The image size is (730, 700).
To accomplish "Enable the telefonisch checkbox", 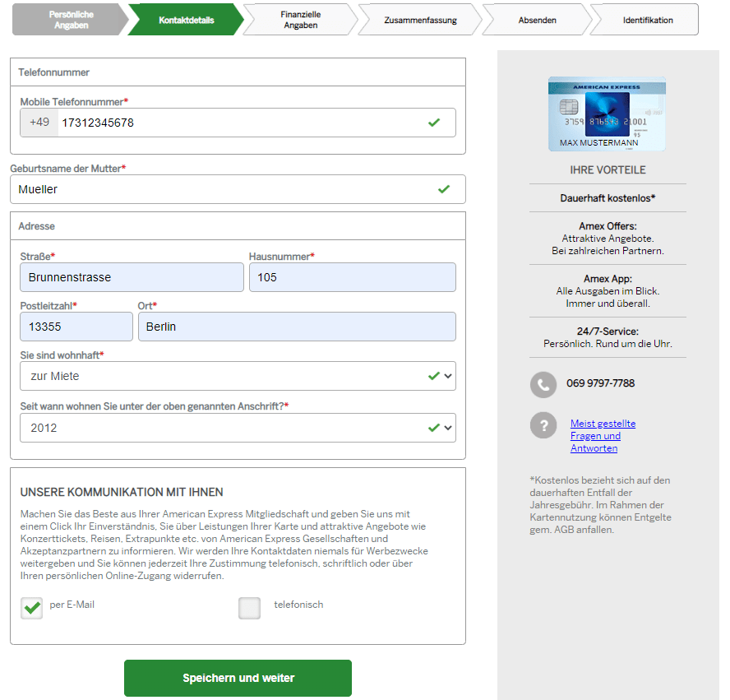I will [x=250, y=608].
